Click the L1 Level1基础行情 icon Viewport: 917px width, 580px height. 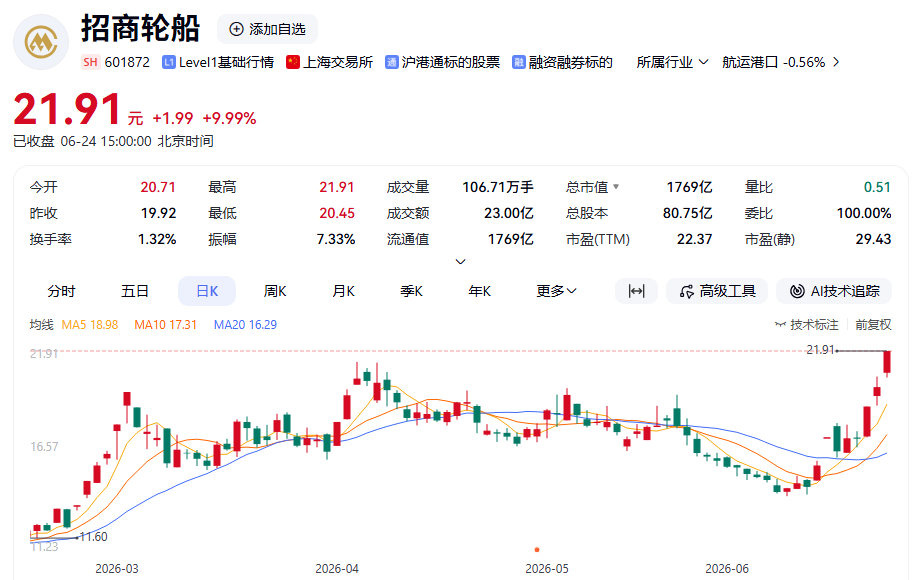(x=169, y=62)
